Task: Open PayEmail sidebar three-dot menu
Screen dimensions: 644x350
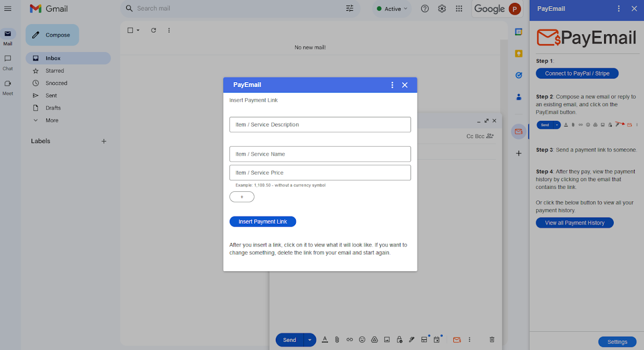Action: pos(619,9)
